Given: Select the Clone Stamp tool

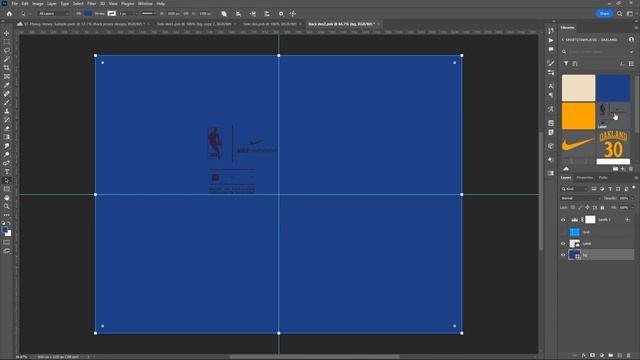Looking at the screenshot, I should pyautogui.click(x=7, y=111).
